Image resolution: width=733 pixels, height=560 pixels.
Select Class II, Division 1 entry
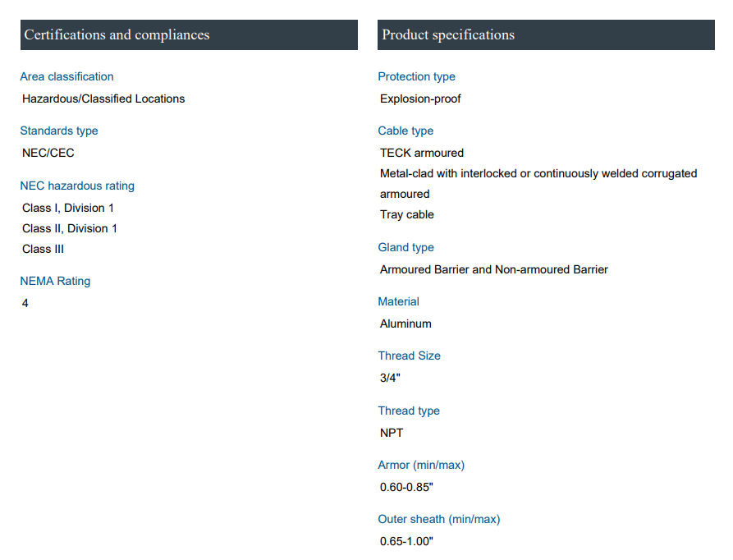click(70, 228)
